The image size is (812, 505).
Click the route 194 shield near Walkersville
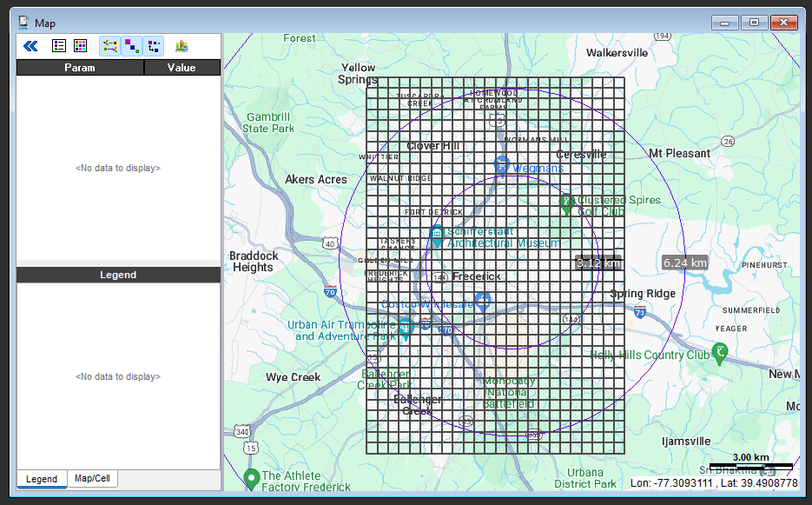click(663, 37)
